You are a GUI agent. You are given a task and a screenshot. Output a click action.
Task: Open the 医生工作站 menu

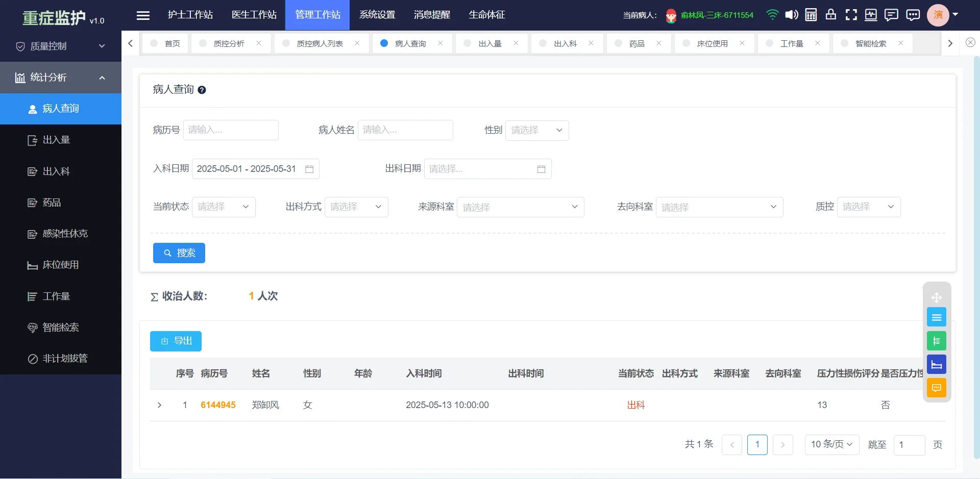point(254,15)
